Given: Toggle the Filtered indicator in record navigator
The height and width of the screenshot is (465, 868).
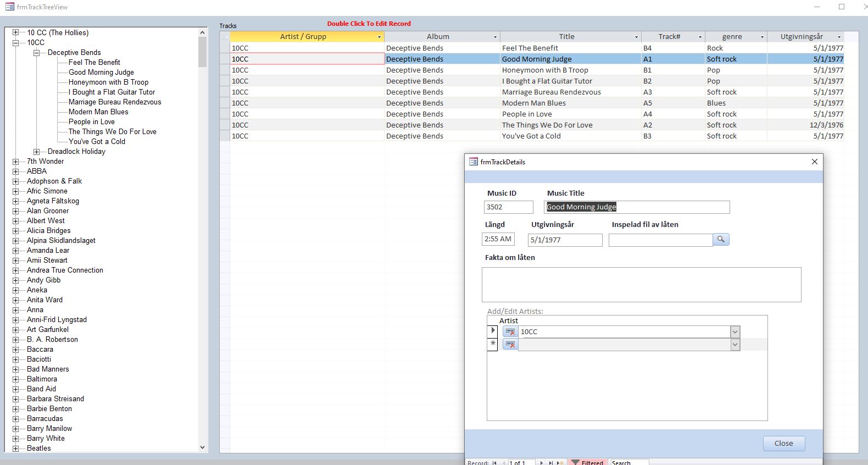Looking at the screenshot, I should click(587, 462).
